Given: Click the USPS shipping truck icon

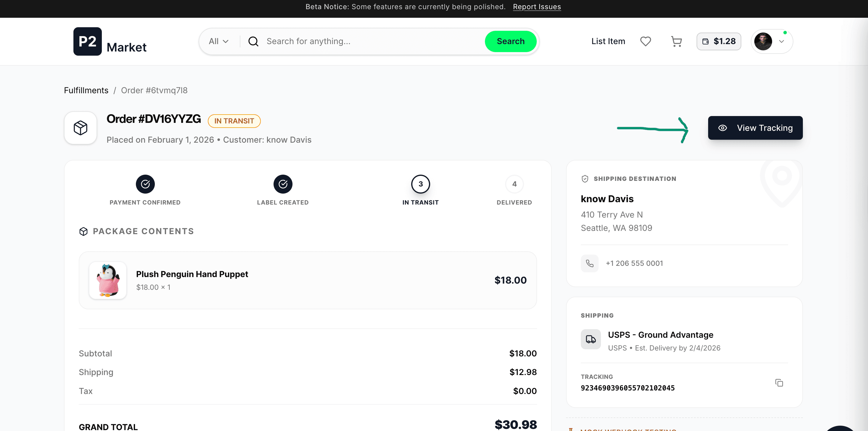Looking at the screenshot, I should coord(590,339).
